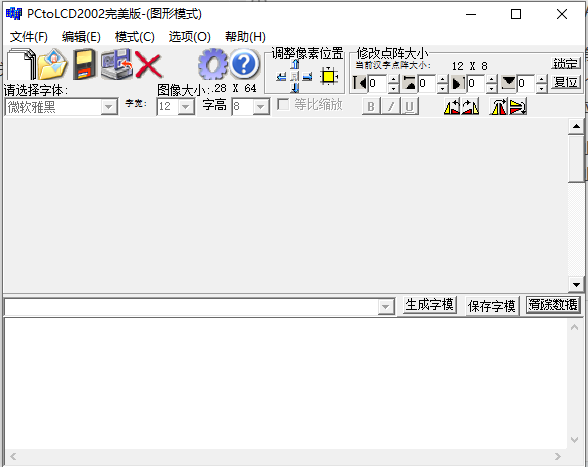Increase the left-edge spinner value
Screen dimensions: 588x467
pos(393,79)
